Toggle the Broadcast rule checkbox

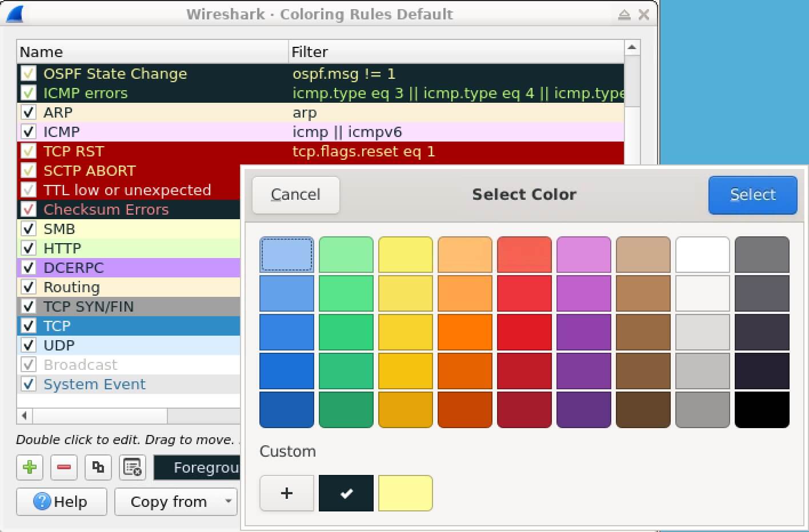pyautogui.click(x=29, y=365)
